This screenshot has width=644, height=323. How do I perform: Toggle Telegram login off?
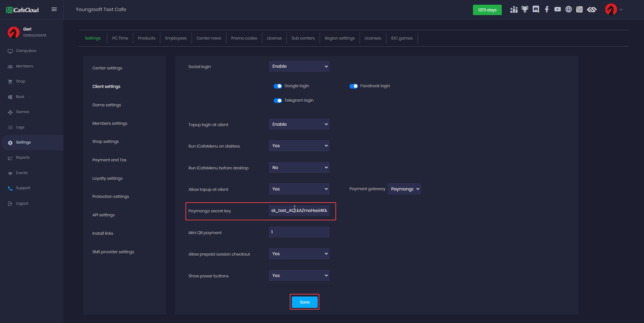point(278,101)
